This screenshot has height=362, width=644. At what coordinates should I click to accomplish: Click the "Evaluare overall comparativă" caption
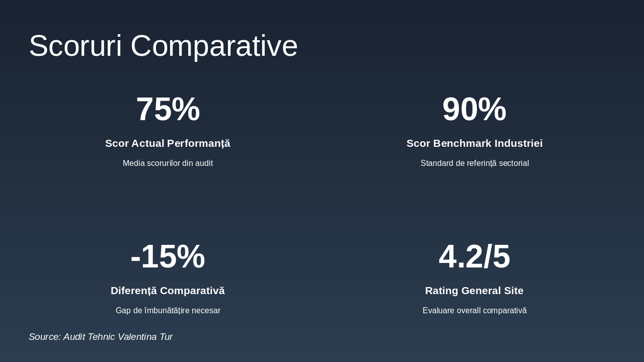coord(474,311)
